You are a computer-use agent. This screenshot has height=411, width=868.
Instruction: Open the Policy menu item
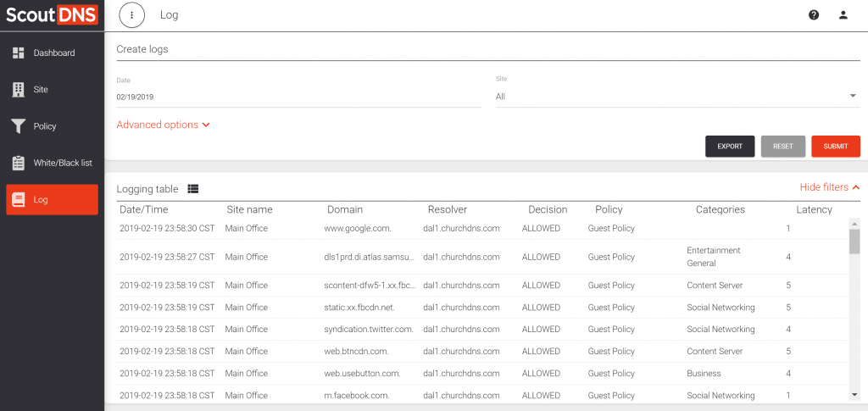tap(52, 126)
